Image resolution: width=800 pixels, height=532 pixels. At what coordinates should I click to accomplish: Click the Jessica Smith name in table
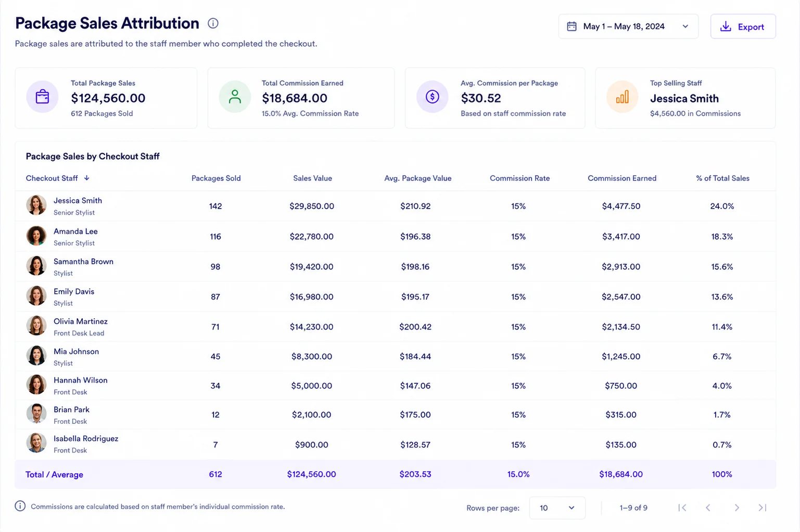78,201
